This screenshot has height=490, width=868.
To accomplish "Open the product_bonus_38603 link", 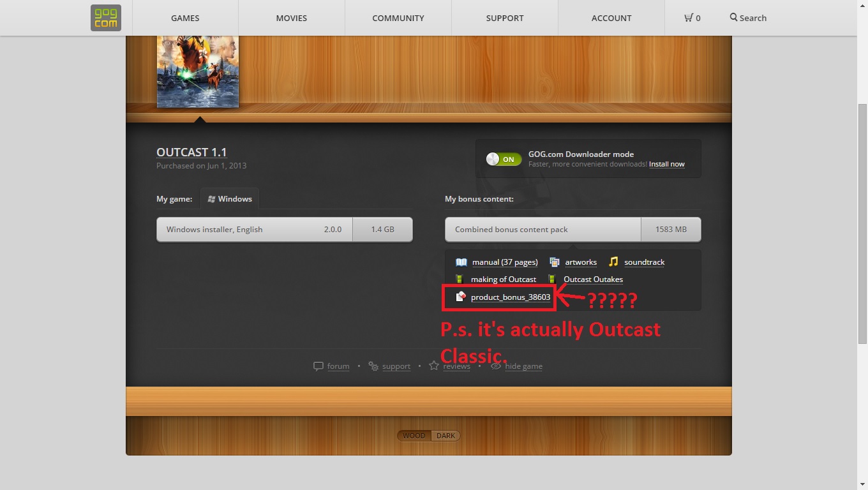I will pyautogui.click(x=511, y=297).
